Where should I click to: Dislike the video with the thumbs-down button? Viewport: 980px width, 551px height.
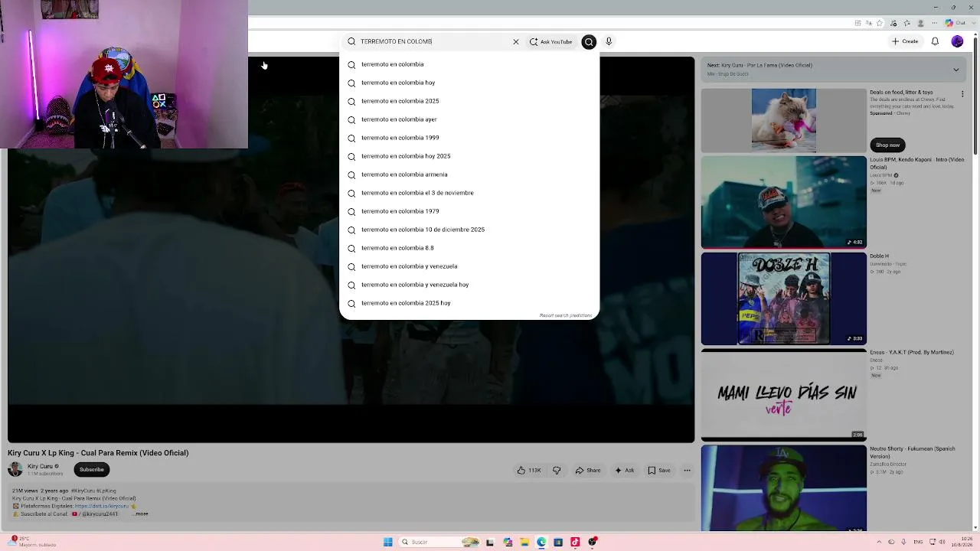click(x=557, y=471)
